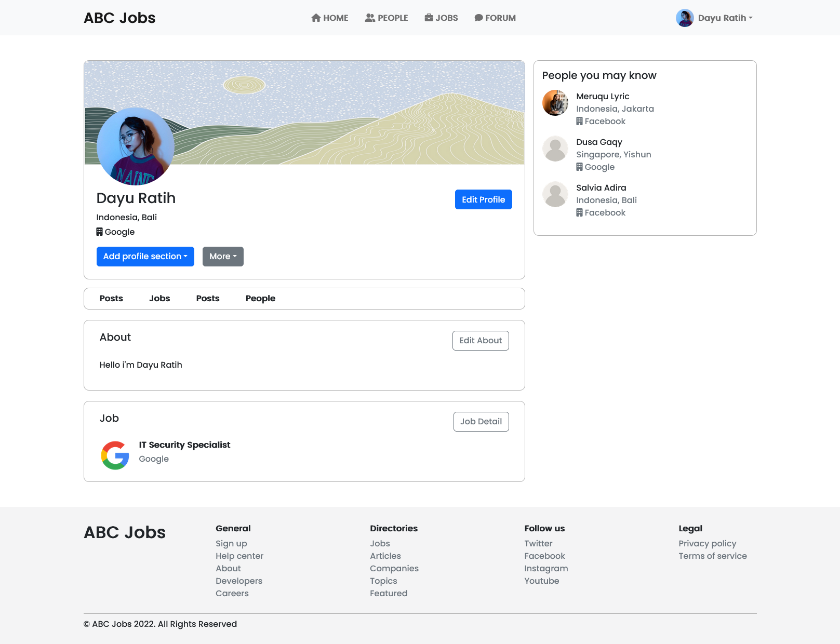The width and height of the screenshot is (840, 644).
Task: Select the second Posts tab
Action: 208,299
